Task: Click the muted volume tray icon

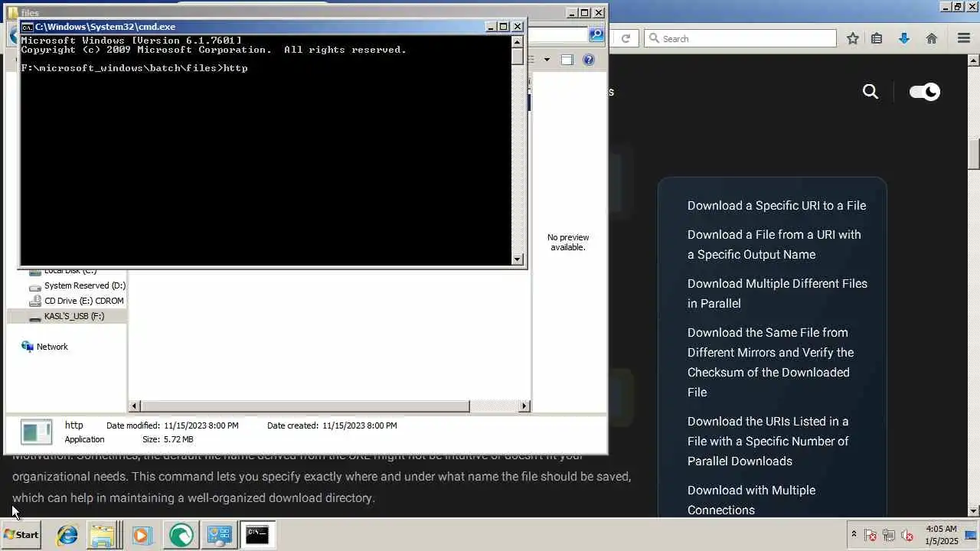Action: pyautogui.click(x=907, y=535)
